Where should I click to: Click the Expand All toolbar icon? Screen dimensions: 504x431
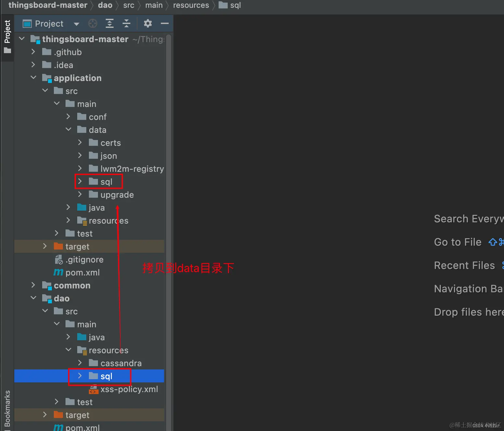(x=110, y=23)
